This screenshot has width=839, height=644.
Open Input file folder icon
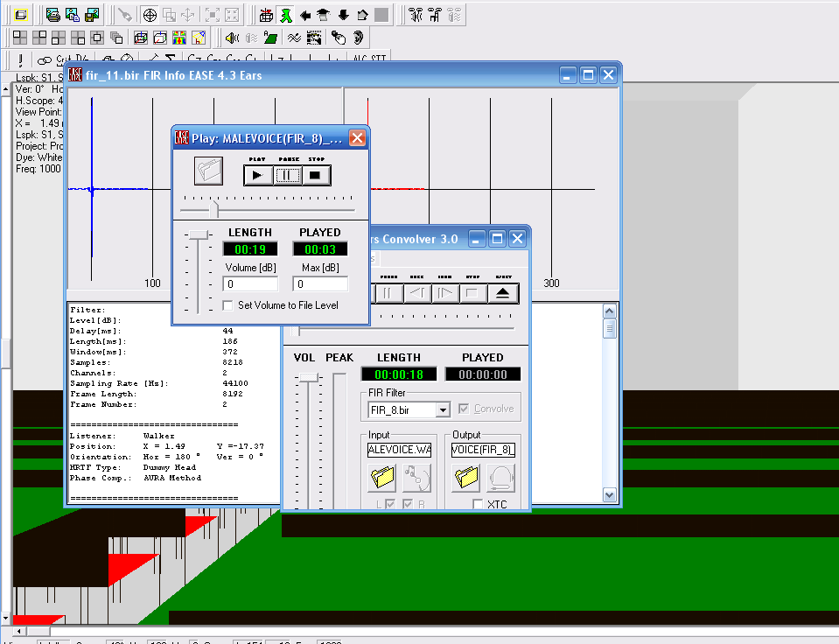382,478
